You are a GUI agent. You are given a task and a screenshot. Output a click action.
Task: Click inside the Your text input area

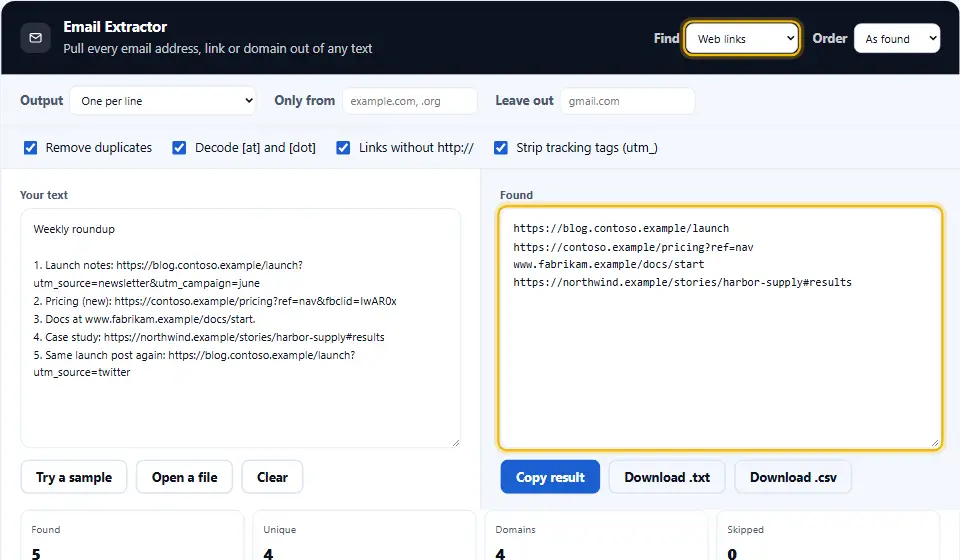point(240,328)
